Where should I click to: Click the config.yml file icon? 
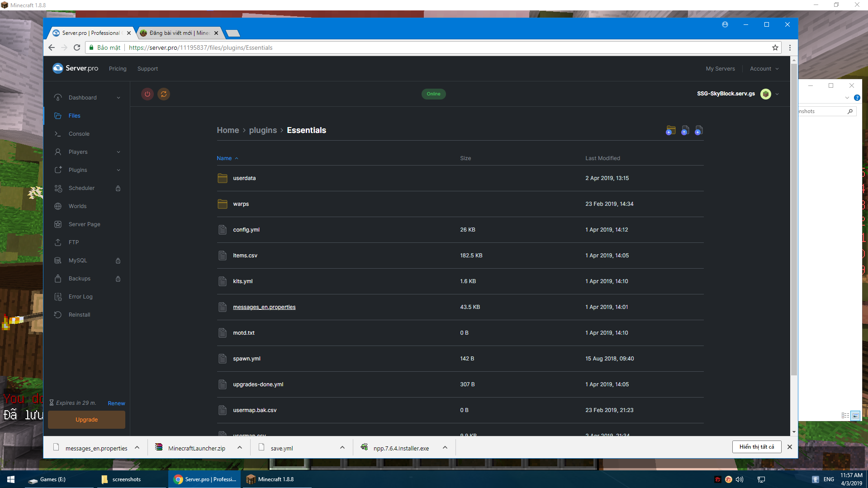[223, 230]
